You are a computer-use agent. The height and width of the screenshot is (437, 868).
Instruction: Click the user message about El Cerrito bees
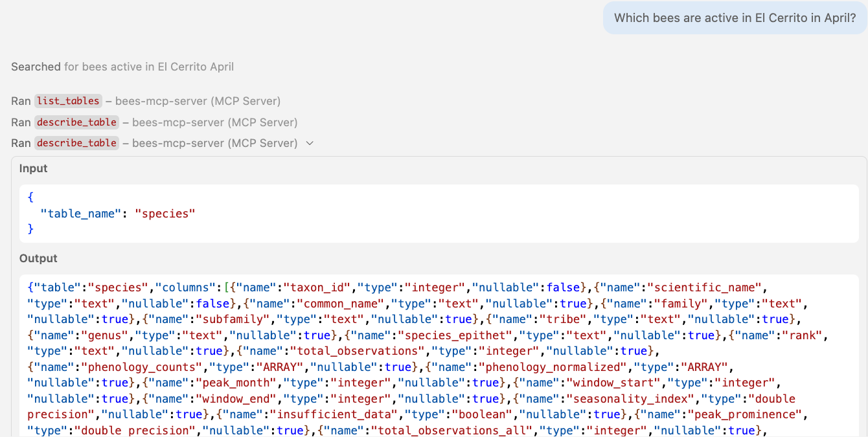pos(735,18)
